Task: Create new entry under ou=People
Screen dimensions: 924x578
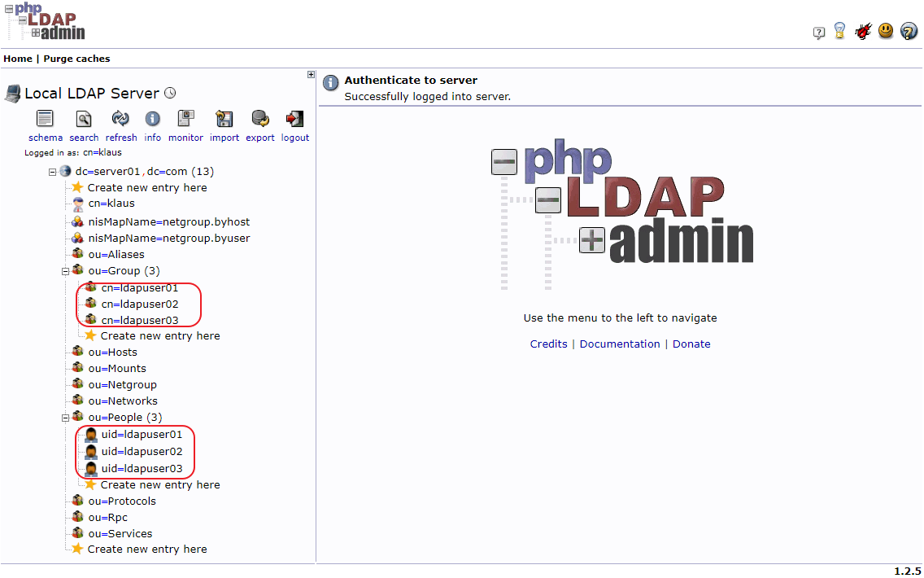Action: pos(160,485)
